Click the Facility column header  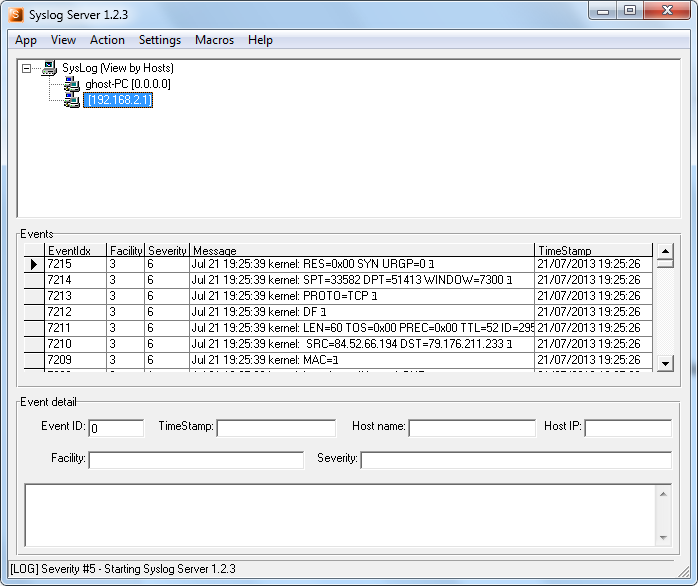click(126, 250)
